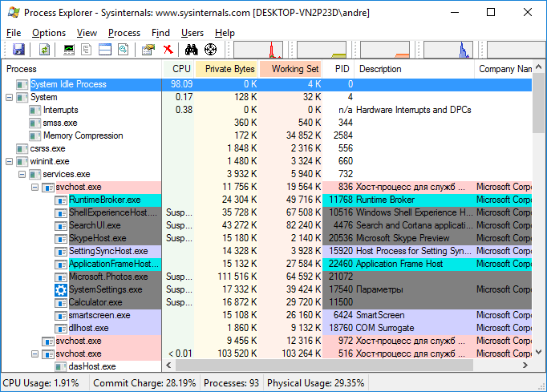Sort by CPU column header

(x=178, y=69)
